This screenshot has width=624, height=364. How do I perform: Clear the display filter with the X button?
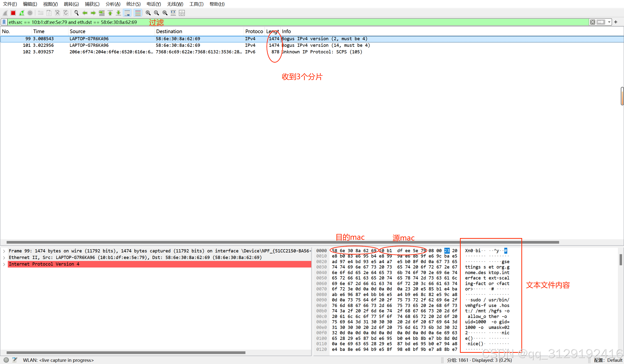click(593, 22)
